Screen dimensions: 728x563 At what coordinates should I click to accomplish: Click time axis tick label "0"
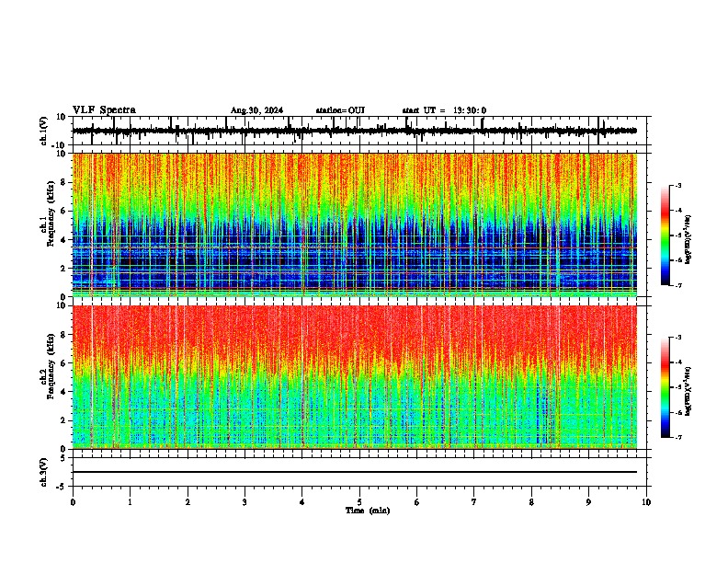(73, 502)
